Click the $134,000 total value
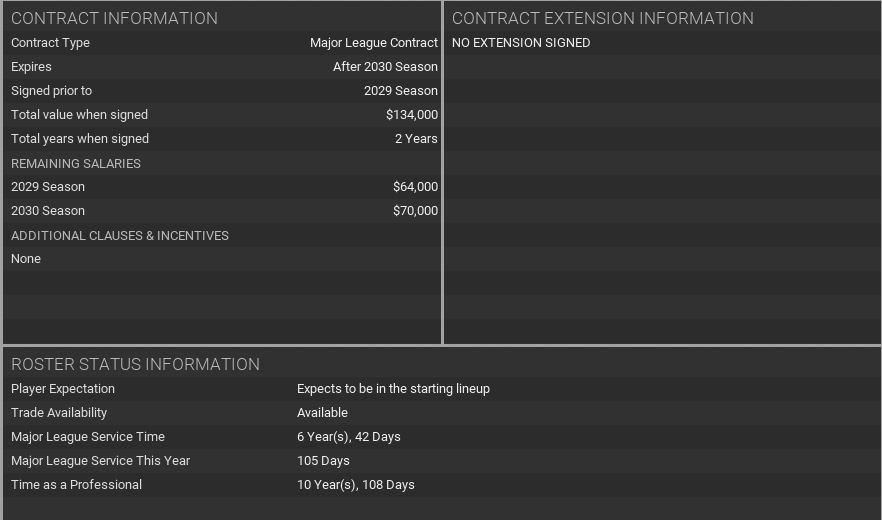 [411, 115]
